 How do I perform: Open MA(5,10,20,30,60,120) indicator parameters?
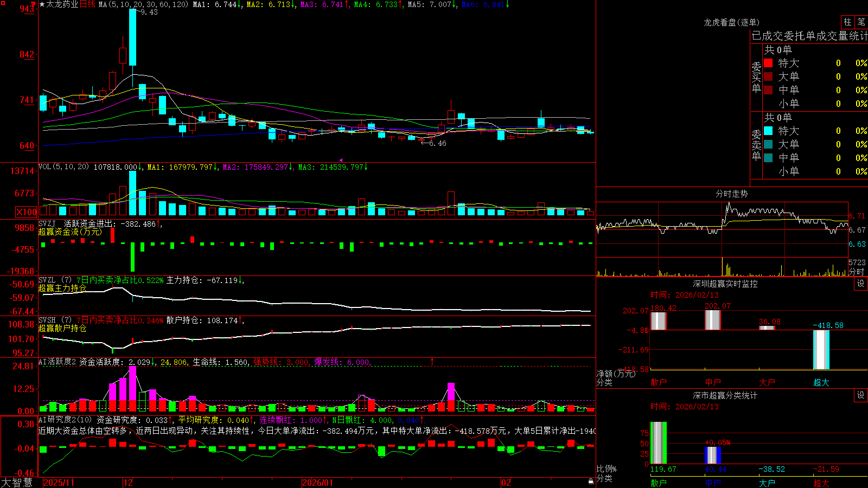[144, 4]
